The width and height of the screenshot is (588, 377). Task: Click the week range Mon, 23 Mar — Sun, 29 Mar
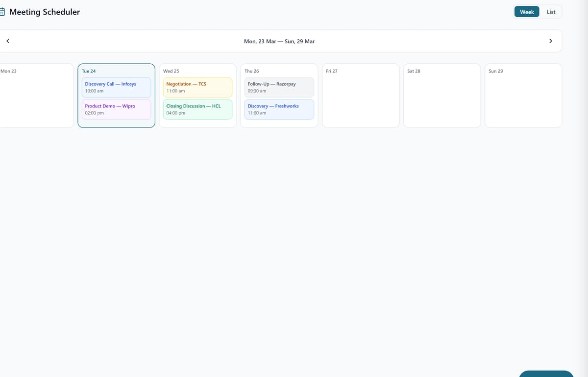279,41
